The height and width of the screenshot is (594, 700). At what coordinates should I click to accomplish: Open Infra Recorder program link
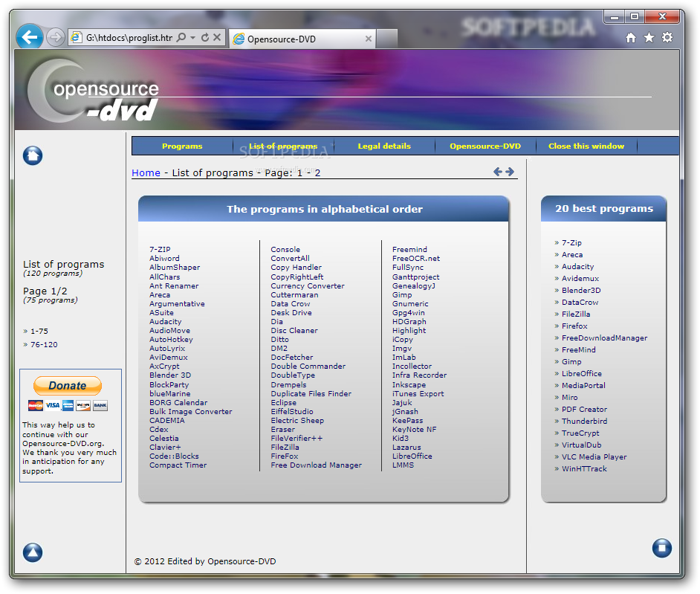(x=419, y=375)
